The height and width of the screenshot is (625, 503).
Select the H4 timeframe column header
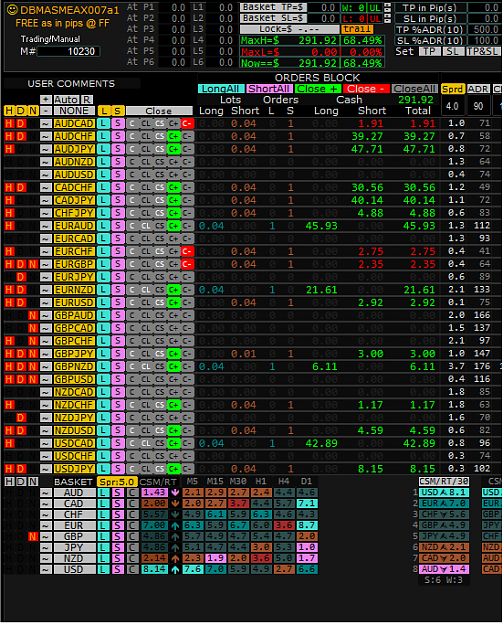(284, 482)
